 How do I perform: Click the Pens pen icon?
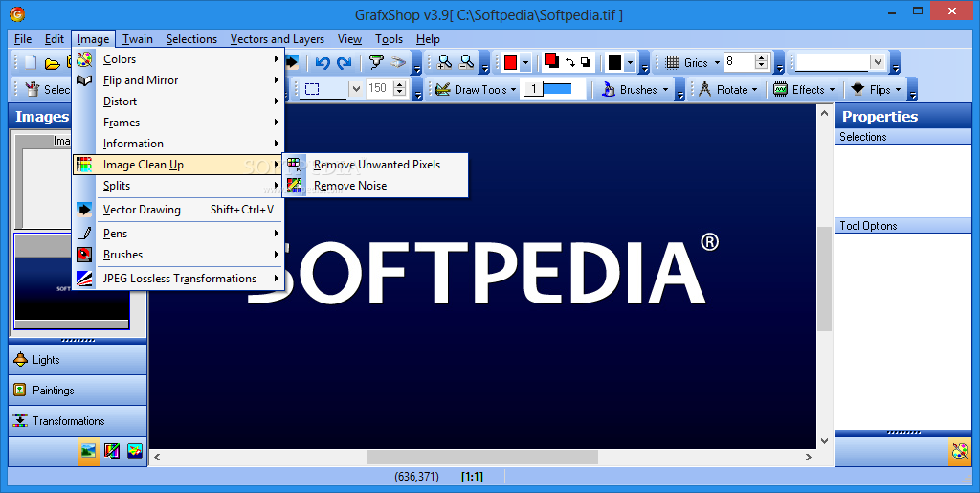[84, 234]
